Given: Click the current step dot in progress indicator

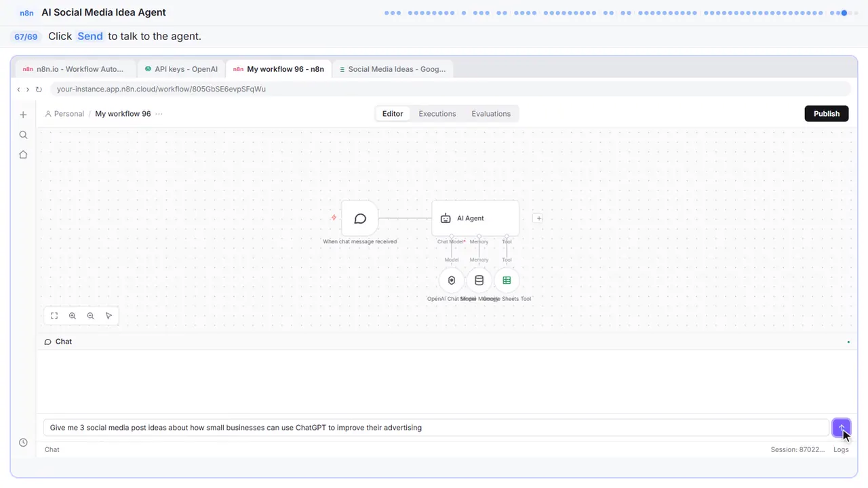Looking at the screenshot, I should click(x=844, y=12).
